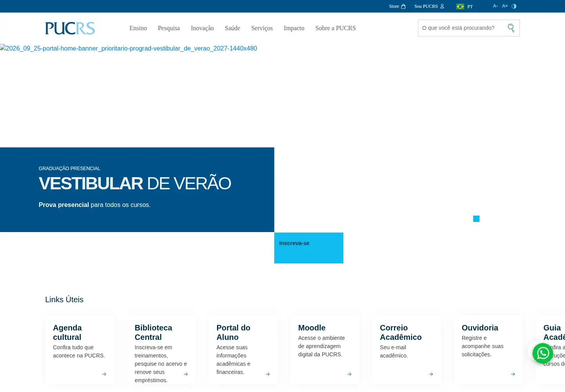The height and width of the screenshot is (392, 565).
Task: Open WhatsApp chat floating icon
Action: coord(543,353)
